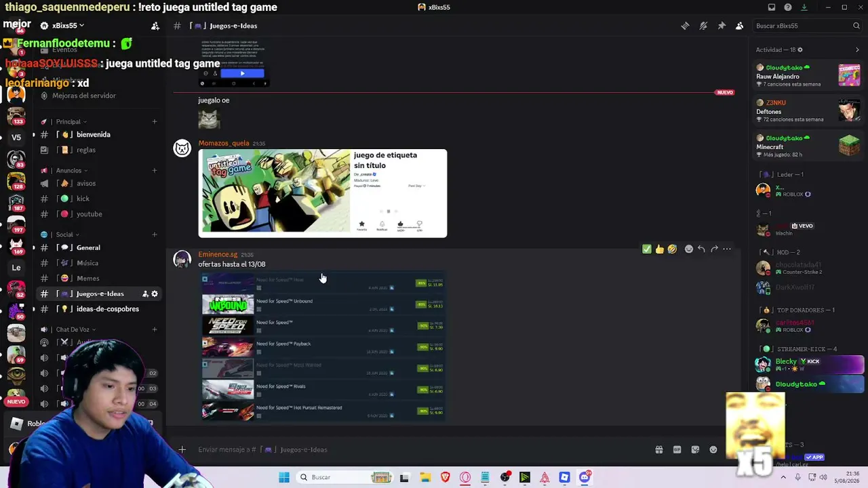Image resolution: width=868 pixels, height=488 pixels.
Task: Show pinned messages in Juegos-e-Ideas
Action: [x=722, y=26]
